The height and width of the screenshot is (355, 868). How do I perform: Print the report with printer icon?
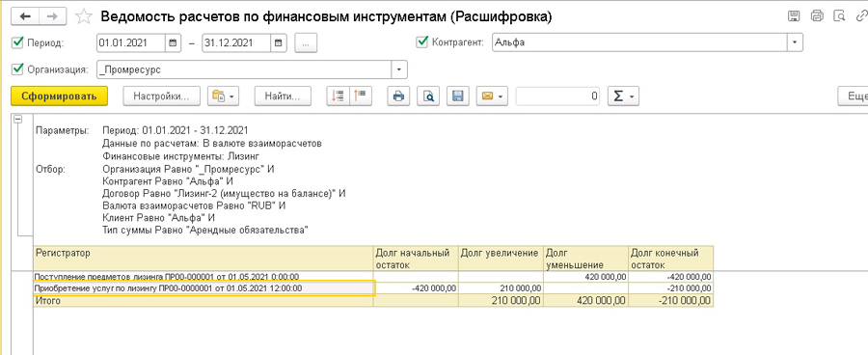pyautogui.click(x=398, y=96)
